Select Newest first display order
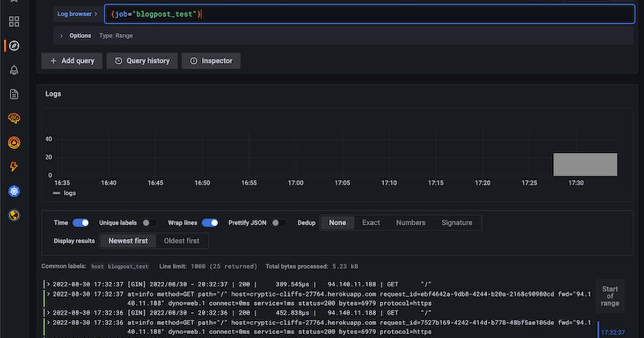 [x=128, y=241]
